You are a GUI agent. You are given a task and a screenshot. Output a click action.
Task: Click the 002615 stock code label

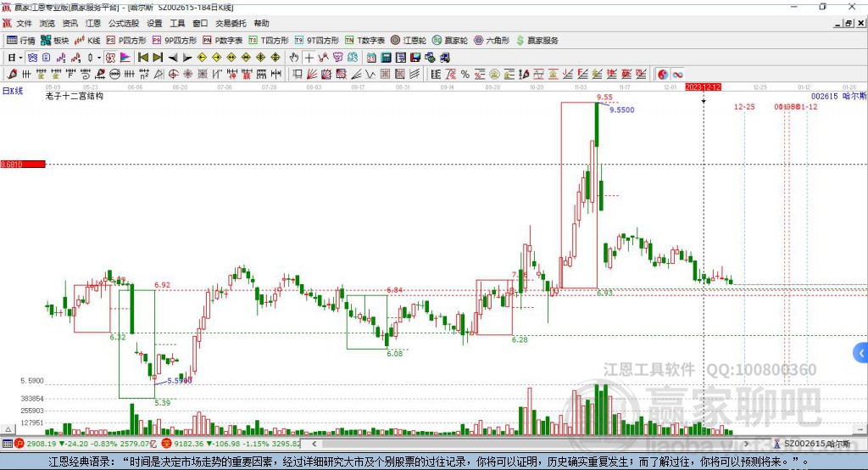pyautogui.click(x=824, y=96)
